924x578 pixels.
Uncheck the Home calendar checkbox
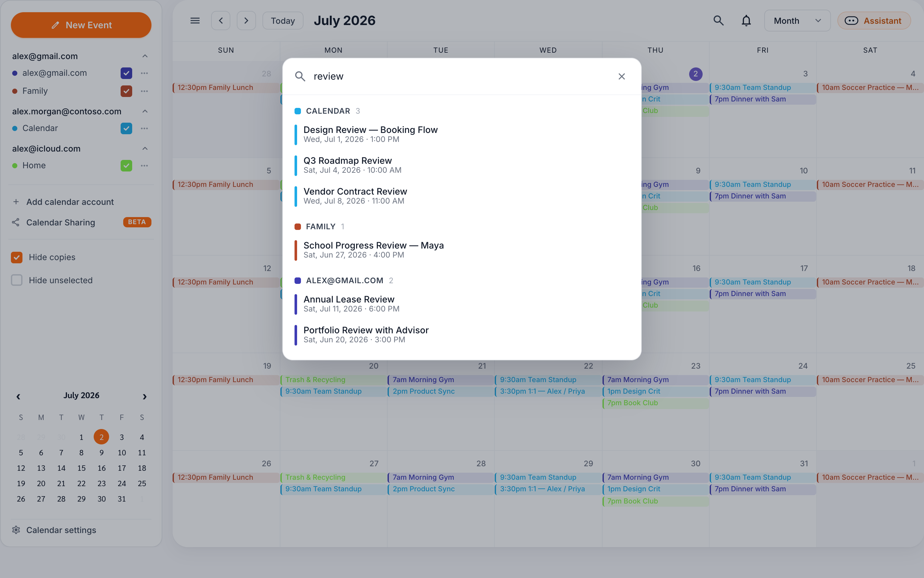[126, 165]
